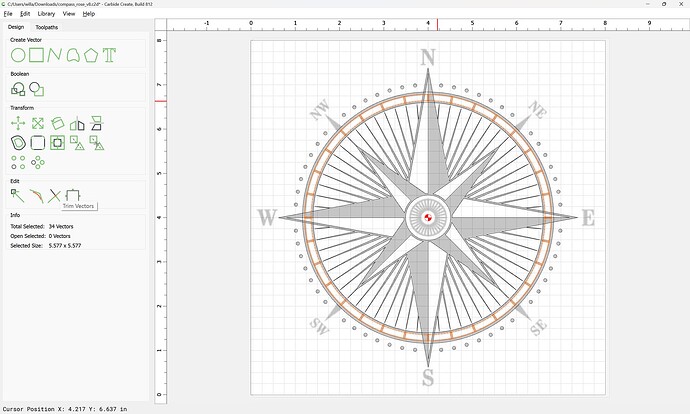Select the Regular Polygon tool
Viewport: 690px width, 414px height.
pos(91,55)
